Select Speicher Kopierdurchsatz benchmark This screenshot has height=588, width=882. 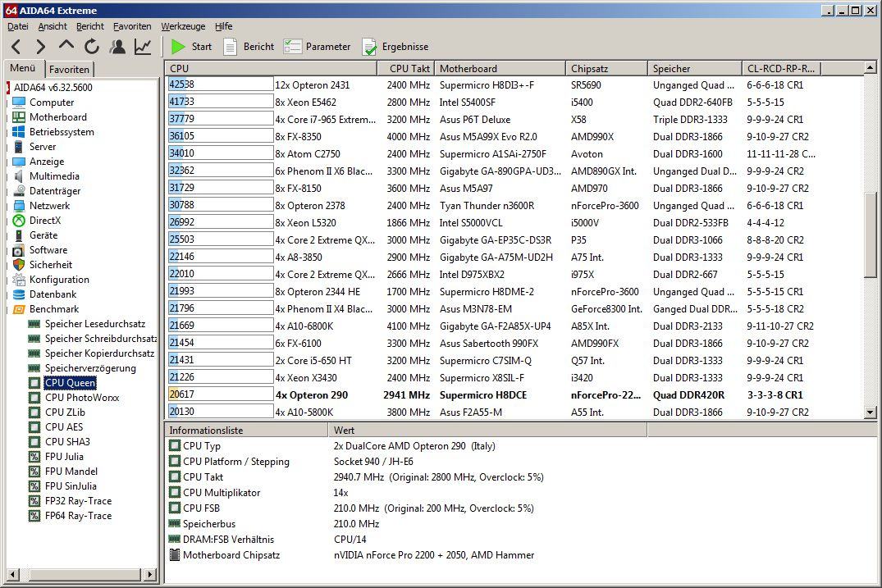[x=99, y=353]
